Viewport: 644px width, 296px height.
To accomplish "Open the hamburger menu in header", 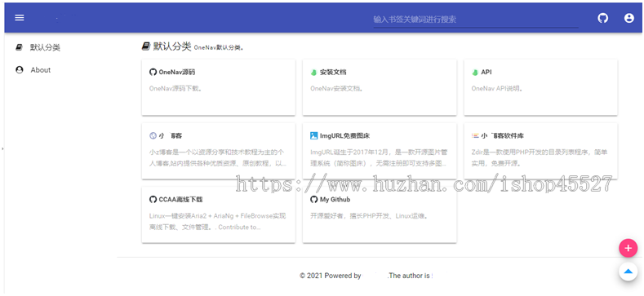I will (x=20, y=18).
